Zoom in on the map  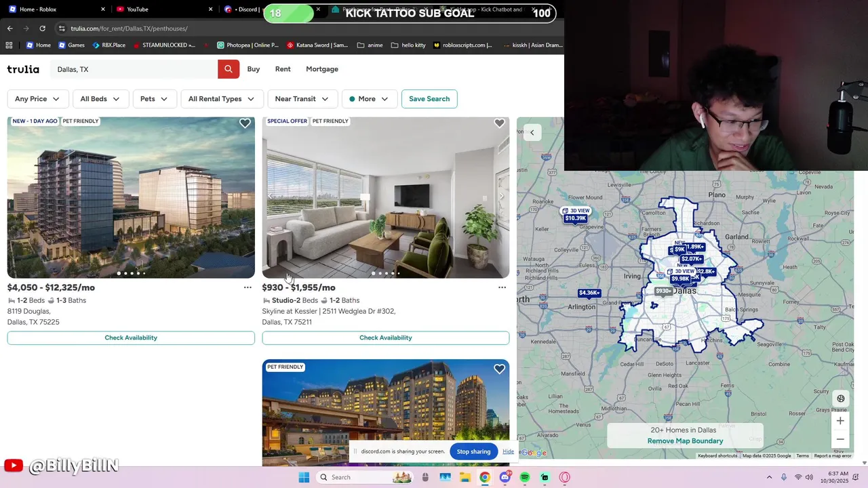coord(840,421)
